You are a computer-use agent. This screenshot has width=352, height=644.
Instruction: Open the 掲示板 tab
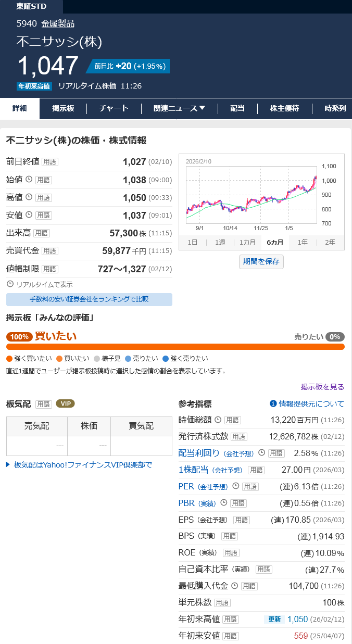point(63,108)
